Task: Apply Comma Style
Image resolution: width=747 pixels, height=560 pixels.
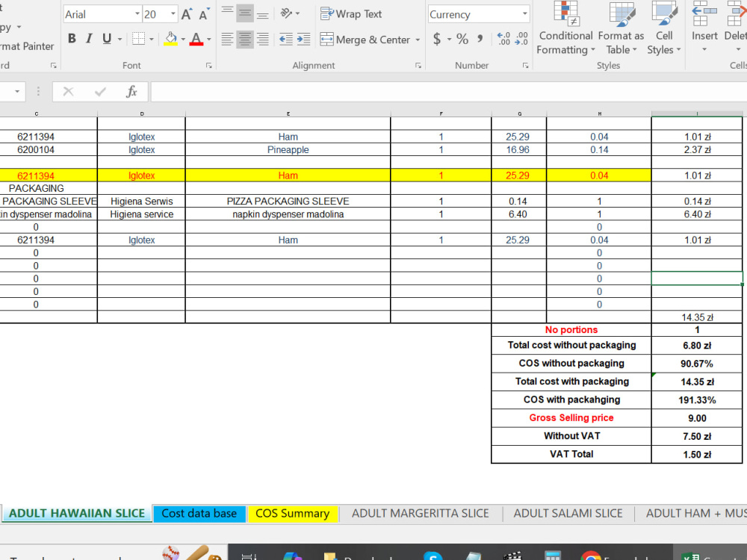Action: [480, 39]
